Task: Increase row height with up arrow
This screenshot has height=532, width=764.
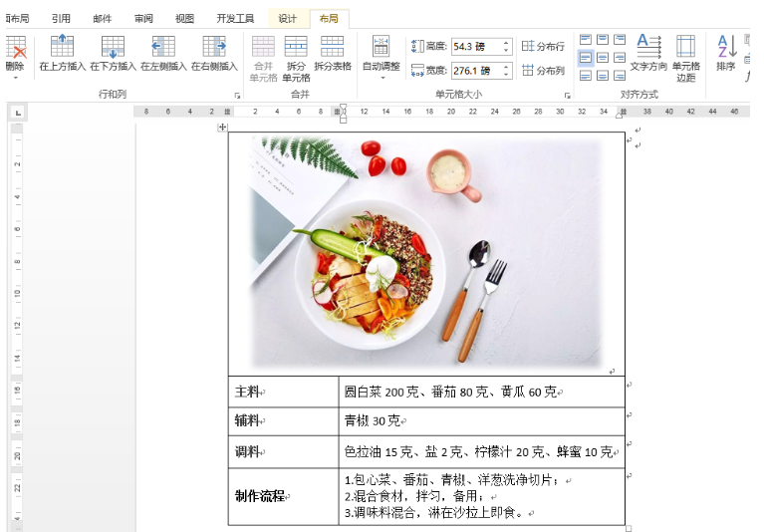Action: click(507, 43)
